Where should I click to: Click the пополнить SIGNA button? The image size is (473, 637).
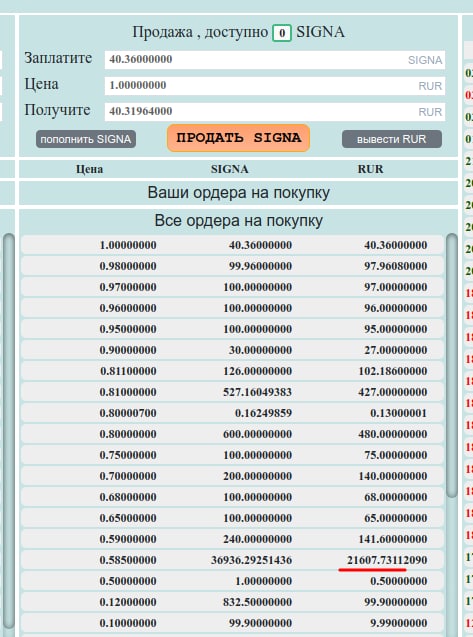pyautogui.click(x=86, y=139)
